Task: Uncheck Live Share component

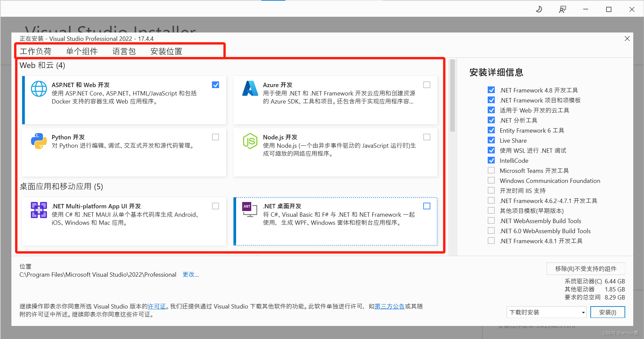Action: 491,140
